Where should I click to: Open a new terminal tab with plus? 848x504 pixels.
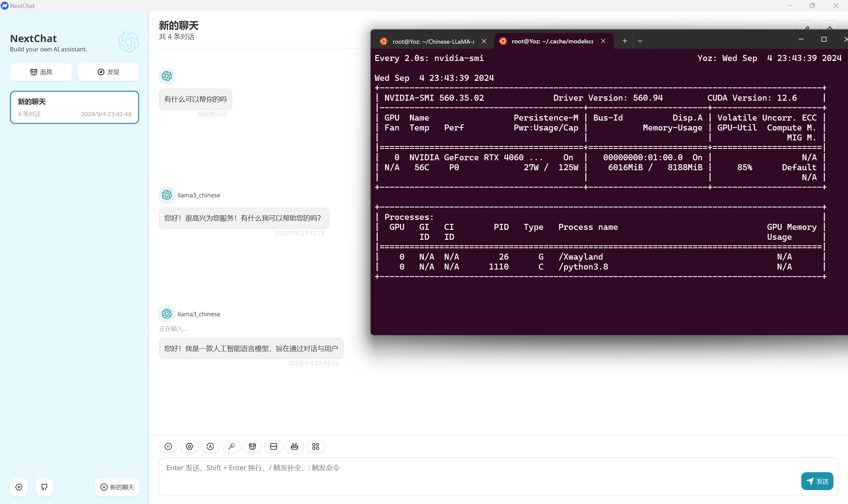624,41
